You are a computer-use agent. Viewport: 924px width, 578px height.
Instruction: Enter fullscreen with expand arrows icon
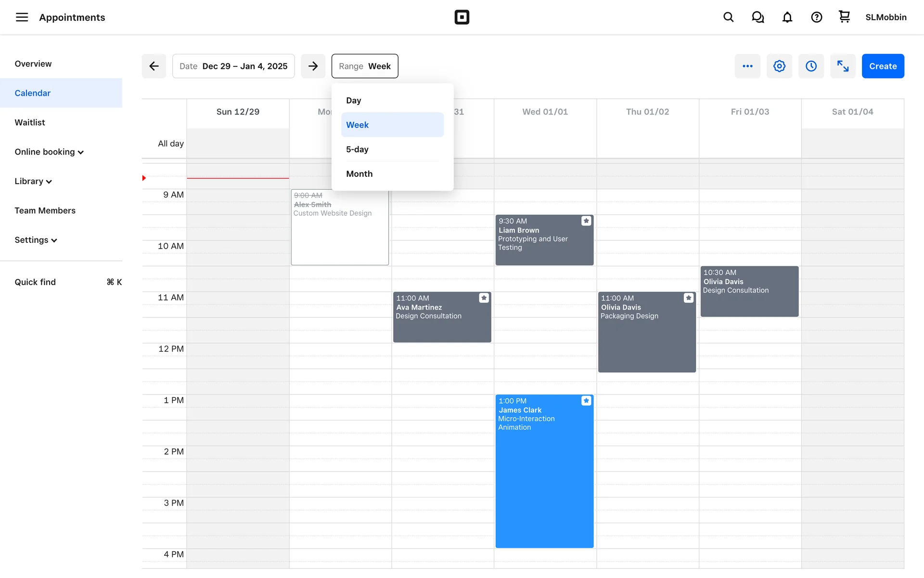[843, 66]
